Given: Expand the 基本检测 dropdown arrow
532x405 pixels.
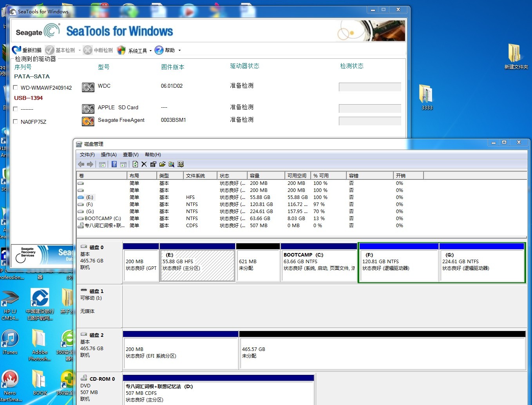Looking at the screenshot, I should 80,51.
